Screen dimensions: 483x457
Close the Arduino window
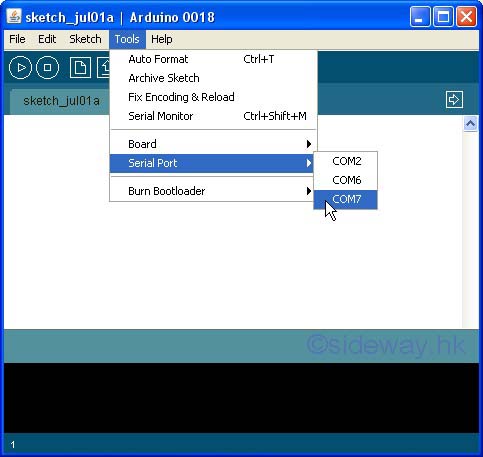(x=466, y=17)
